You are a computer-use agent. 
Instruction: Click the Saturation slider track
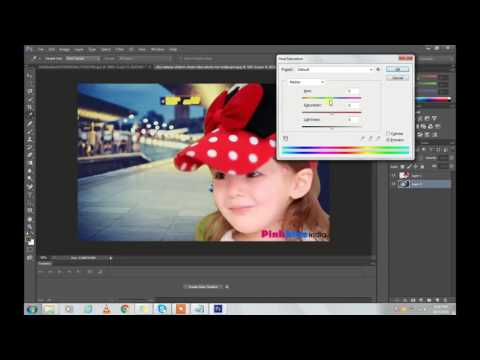click(x=331, y=112)
